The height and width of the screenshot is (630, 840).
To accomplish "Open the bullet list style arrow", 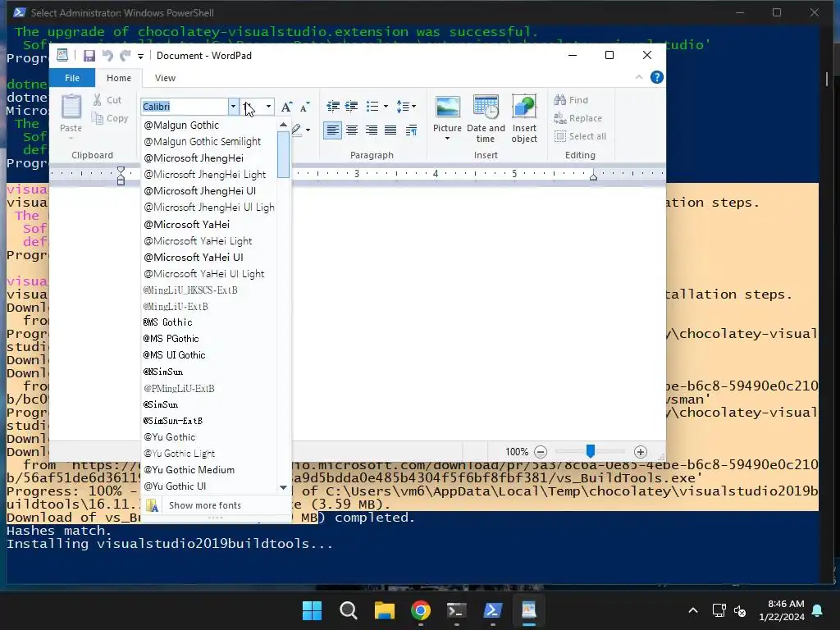I will click(386, 106).
